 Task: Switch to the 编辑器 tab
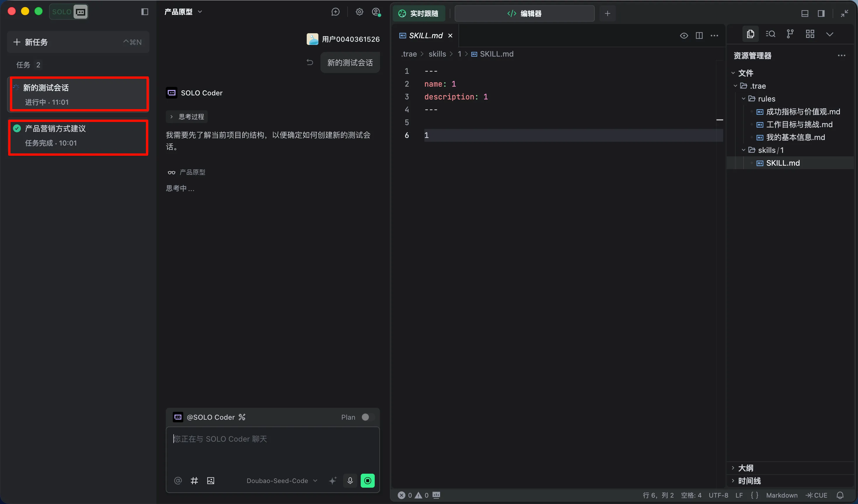tap(524, 14)
